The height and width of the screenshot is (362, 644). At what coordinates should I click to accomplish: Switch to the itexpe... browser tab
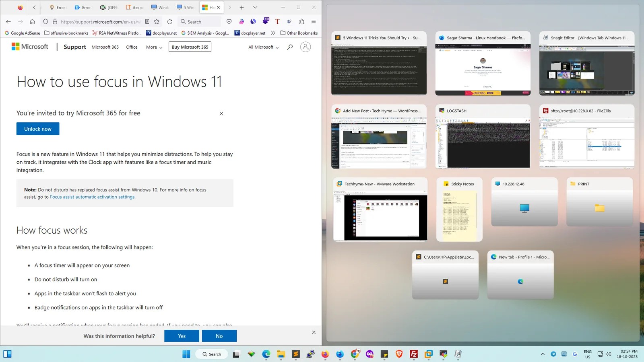[x=135, y=7]
